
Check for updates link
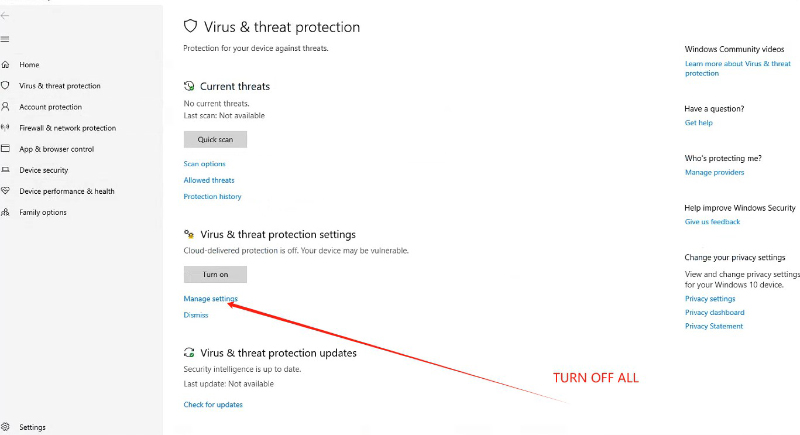(213, 404)
